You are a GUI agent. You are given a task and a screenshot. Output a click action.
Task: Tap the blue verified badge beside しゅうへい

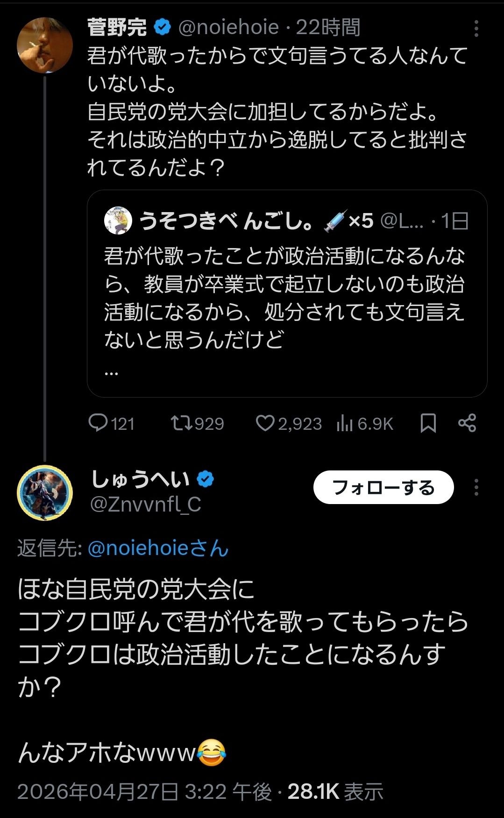pyautogui.click(x=206, y=479)
